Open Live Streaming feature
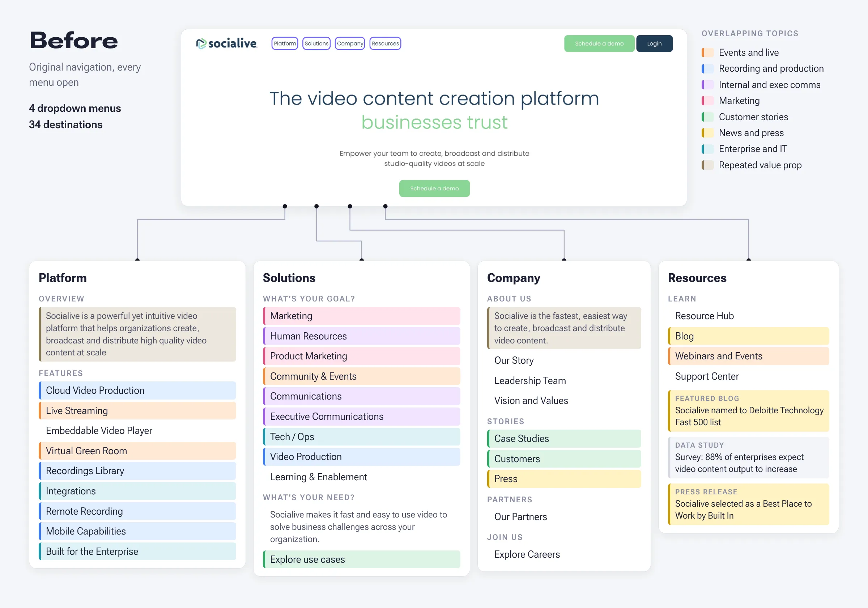The image size is (868, 608). (x=137, y=410)
